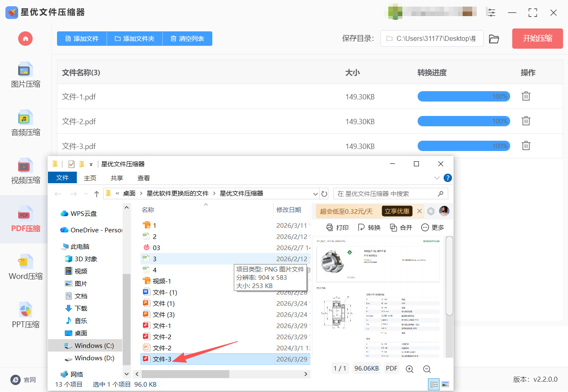Click 添加文件夹 add folder button
The width and height of the screenshot is (568, 392).
click(135, 38)
